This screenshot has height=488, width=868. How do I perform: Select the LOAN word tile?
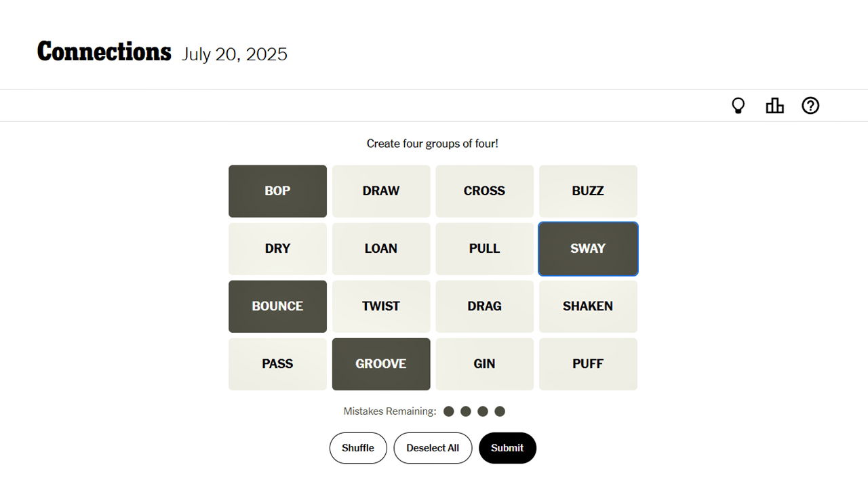coord(381,249)
